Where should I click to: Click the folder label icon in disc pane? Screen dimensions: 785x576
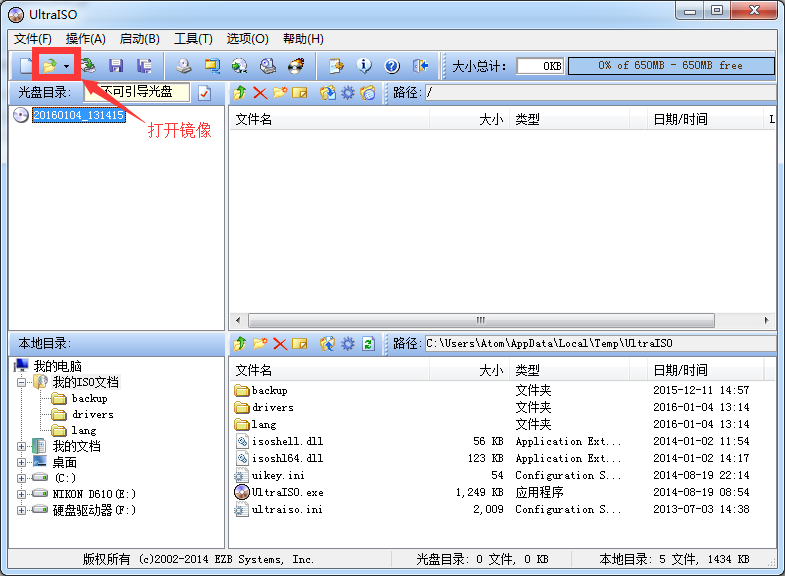367,93
